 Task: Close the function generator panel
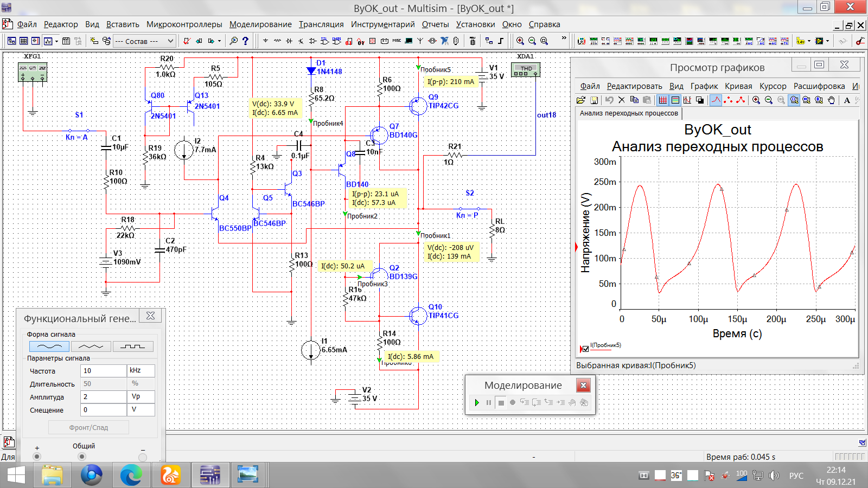pyautogui.click(x=150, y=316)
